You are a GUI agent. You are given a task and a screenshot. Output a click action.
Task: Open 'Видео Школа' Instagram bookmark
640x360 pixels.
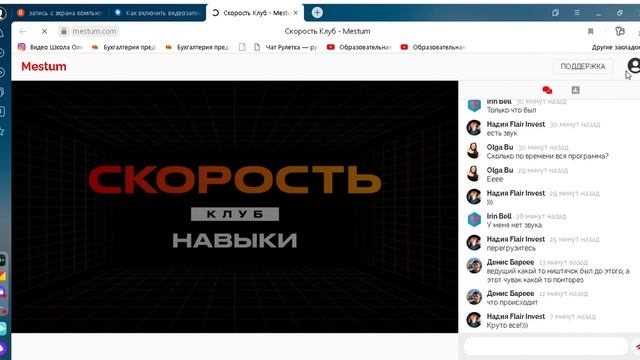point(50,47)
